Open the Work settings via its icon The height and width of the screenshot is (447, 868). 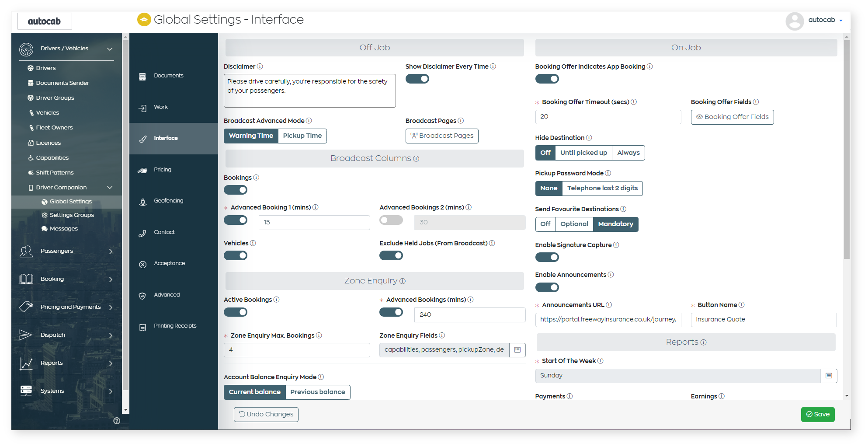pos(142,107)
